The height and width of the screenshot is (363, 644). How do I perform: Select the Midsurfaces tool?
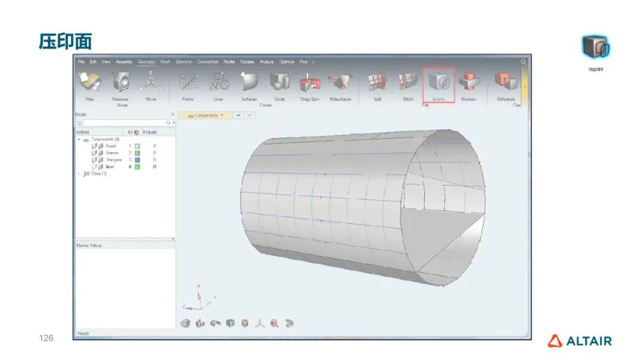(340, 84)
